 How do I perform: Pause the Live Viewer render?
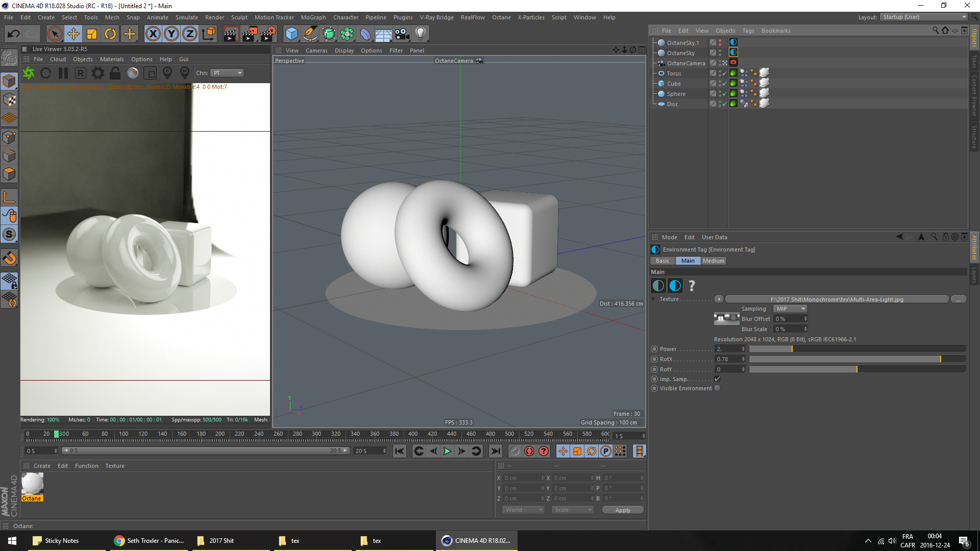(x=63, y=73)
